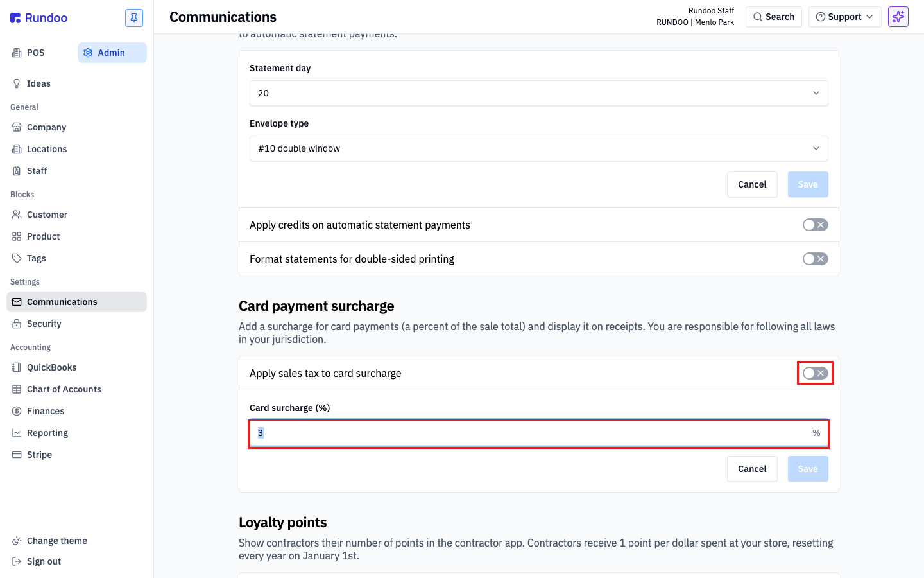Image resolution: width=924 pixels, height=578 pixels.
Task: Click the Staff badge icon
Action: (17, 171)
